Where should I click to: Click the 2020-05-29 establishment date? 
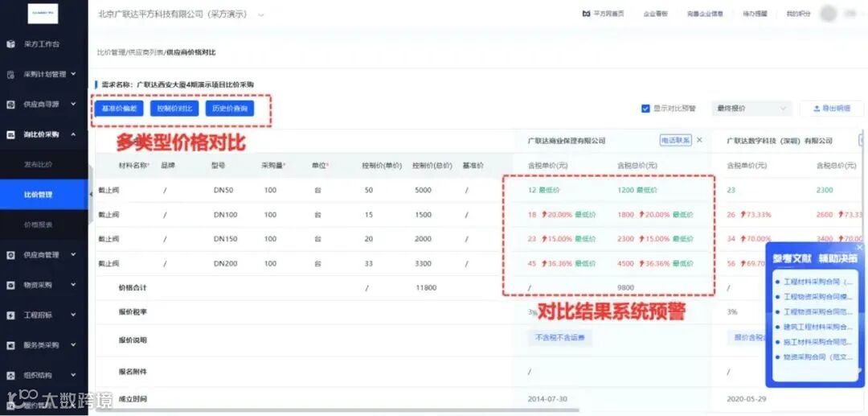[x=747, y=399]
